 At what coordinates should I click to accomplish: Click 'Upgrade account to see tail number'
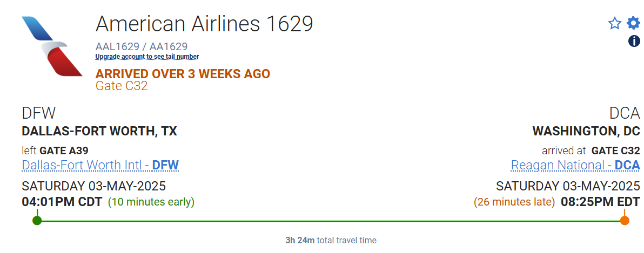[147, 57]
